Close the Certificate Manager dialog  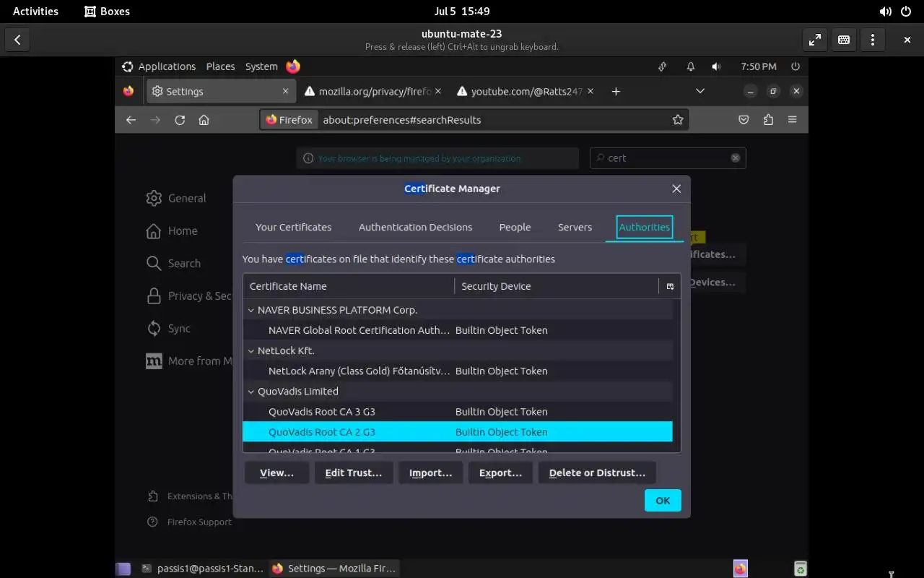click(676, 189)
